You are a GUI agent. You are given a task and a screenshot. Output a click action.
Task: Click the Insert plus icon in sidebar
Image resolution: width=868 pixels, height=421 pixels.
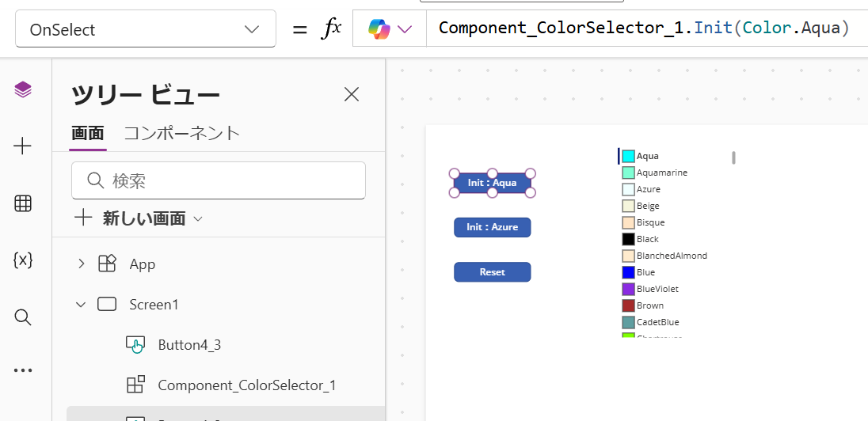point(23,146)
